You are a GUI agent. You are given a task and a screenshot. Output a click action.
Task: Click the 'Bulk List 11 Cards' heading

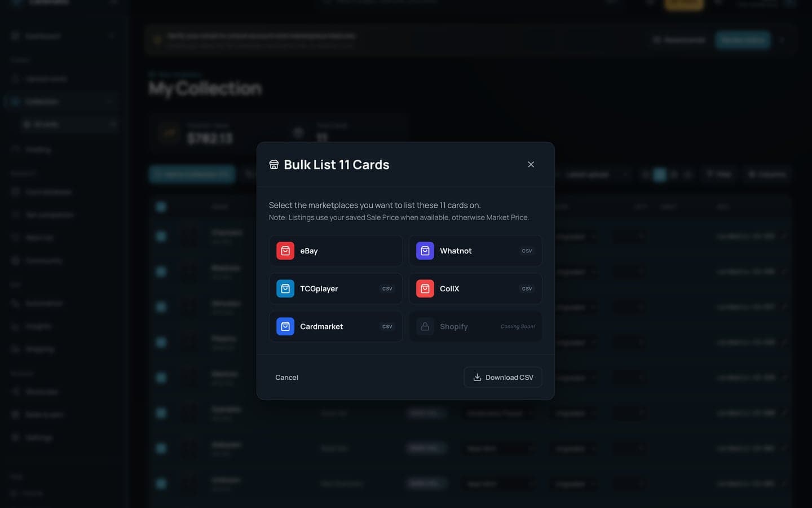[337, 164]
